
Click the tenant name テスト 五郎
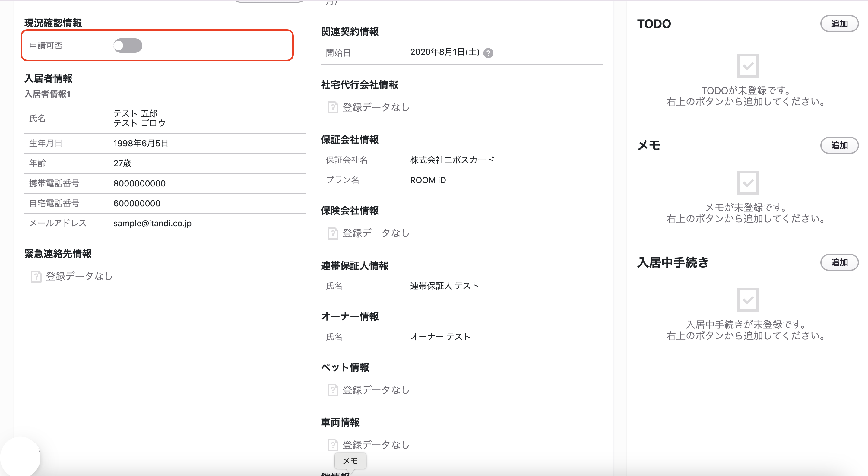click(x=135, y=113)
